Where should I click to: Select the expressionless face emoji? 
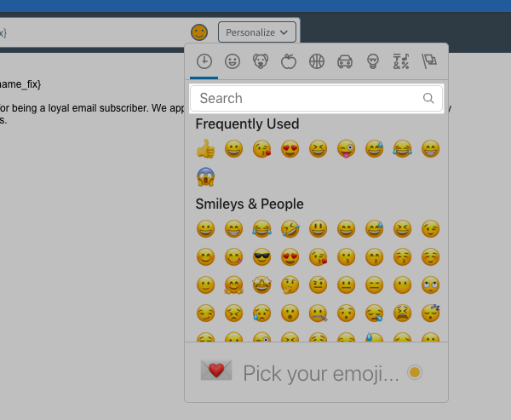[374, 285]
